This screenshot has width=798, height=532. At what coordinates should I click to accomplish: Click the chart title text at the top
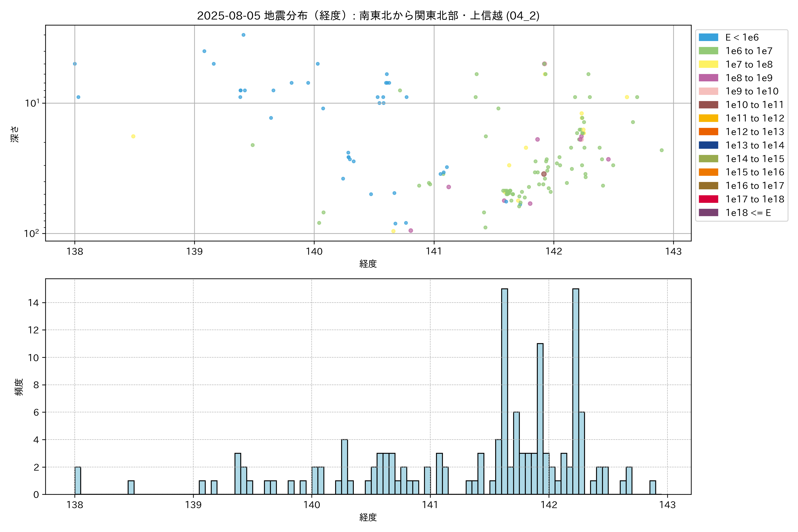[x=368, y=16]
